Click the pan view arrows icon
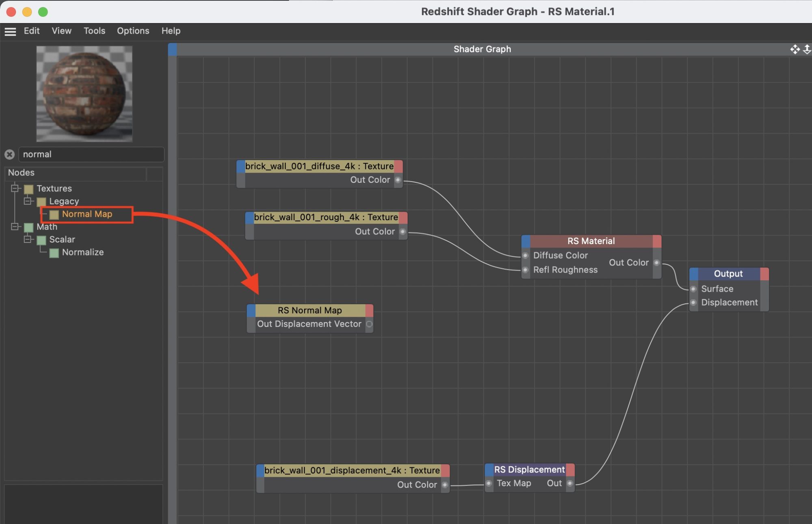This screenshot has width=812, height=524. (x=795, y=49)
